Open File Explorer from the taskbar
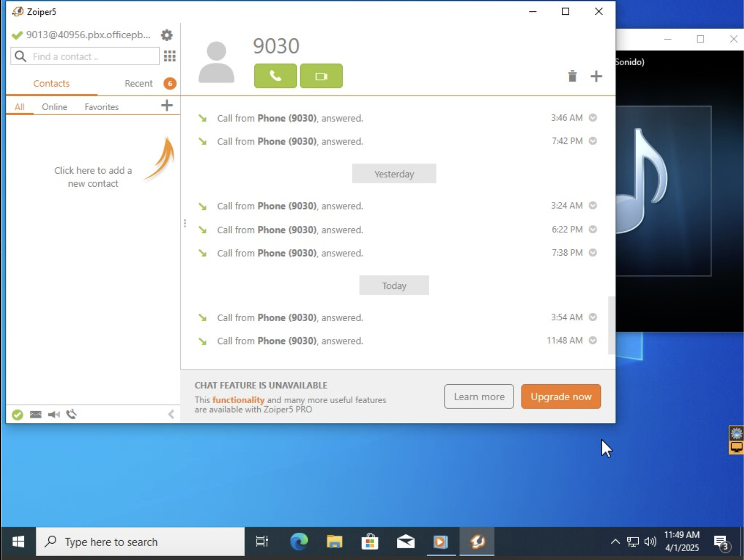The height and width of the screenshot is (560, 744). (x=335, y=542)
